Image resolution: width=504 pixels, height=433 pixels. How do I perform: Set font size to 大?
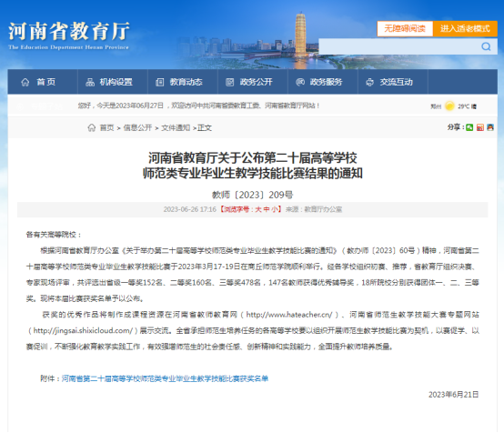tap(258, 209)
